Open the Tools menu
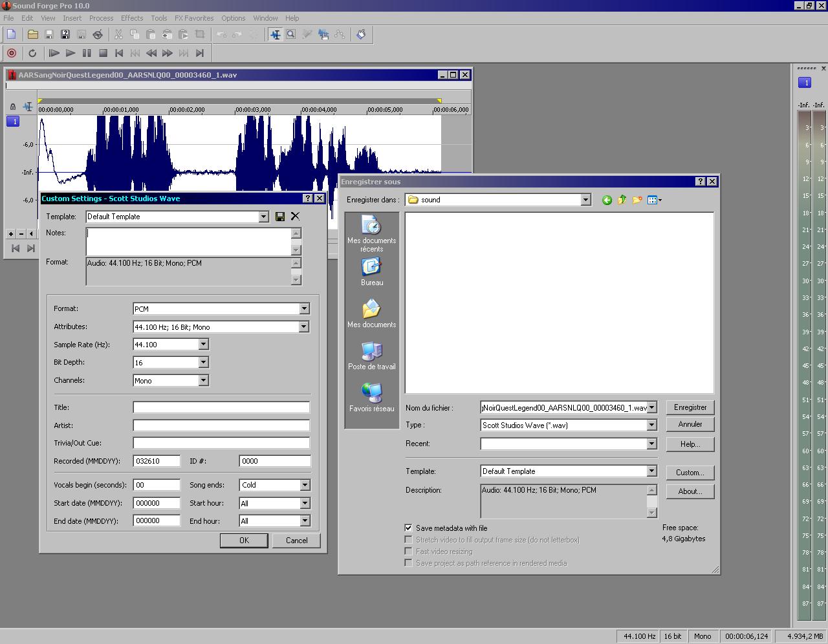 (x=158, y=18)
